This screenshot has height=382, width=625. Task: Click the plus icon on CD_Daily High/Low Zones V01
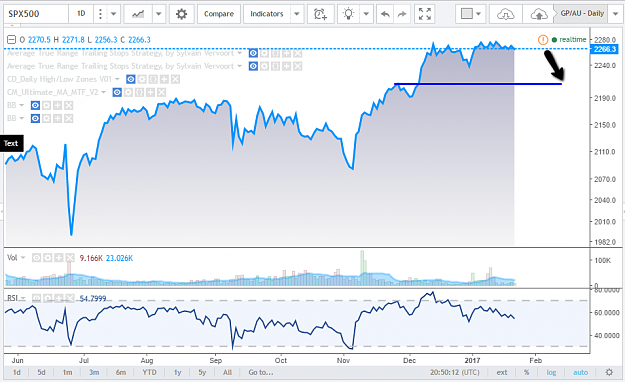point(164,79)
